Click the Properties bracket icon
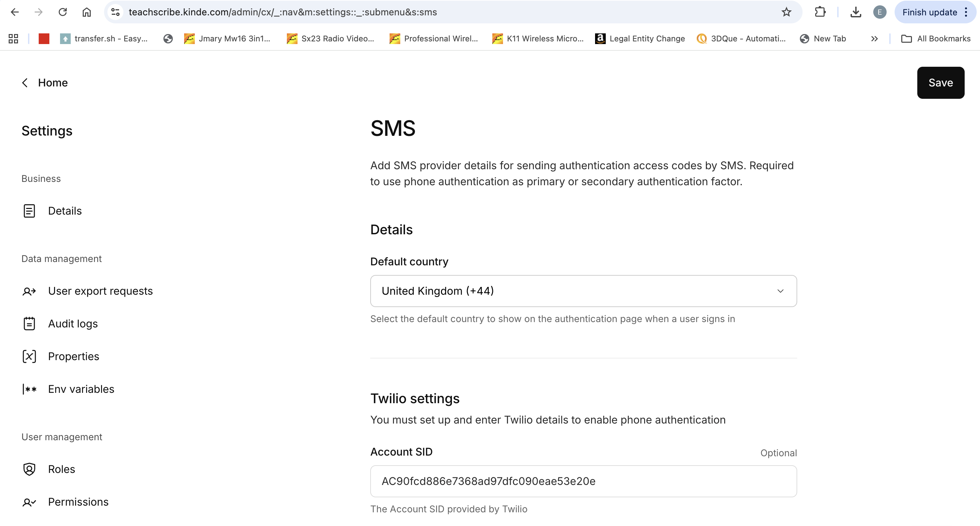The height and width of the screenshot is (526, 980). tap(29, 356)
